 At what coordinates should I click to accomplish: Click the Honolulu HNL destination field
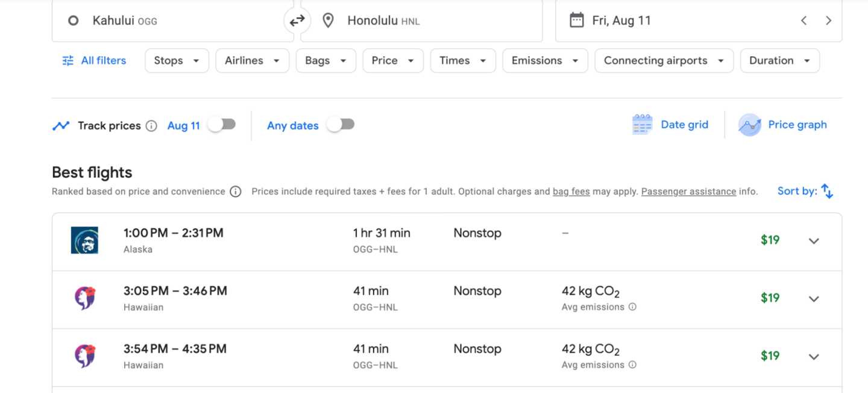click(422, 21)
